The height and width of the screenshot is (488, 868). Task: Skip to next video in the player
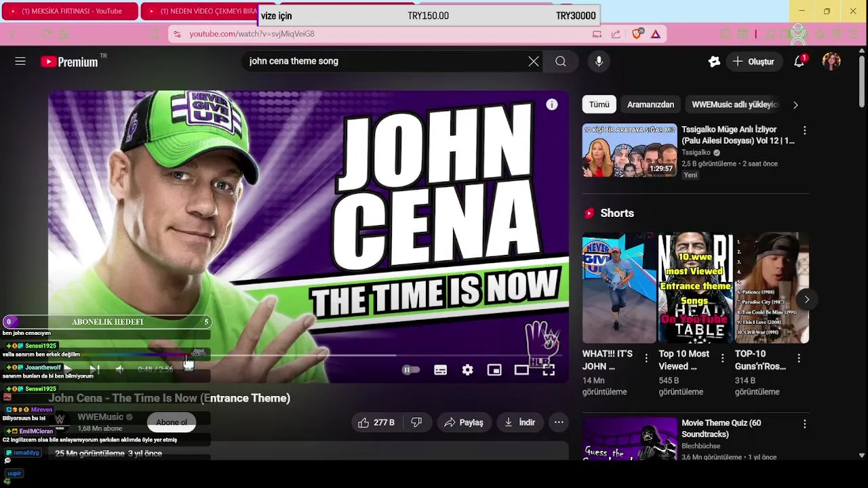pos(94,369)
